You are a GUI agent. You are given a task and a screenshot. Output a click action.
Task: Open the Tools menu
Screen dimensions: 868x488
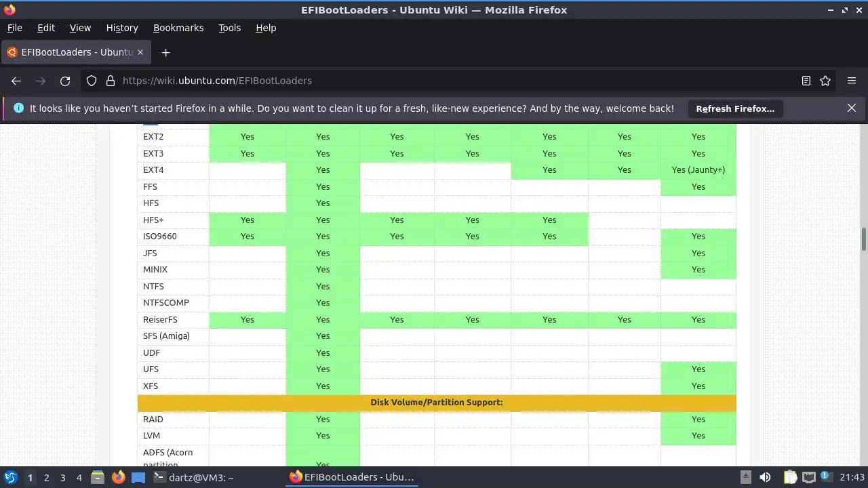click(229, 28)
